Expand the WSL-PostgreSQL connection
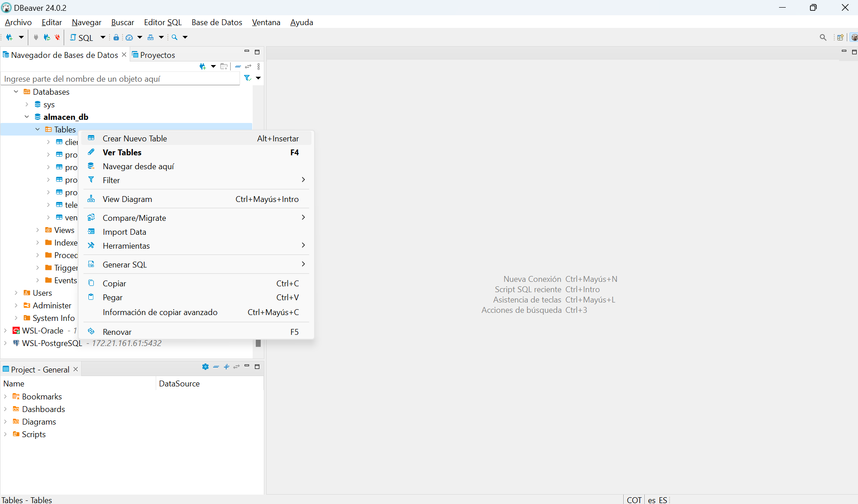This screenshot has height=504, width=858. [x=5, y=343]
